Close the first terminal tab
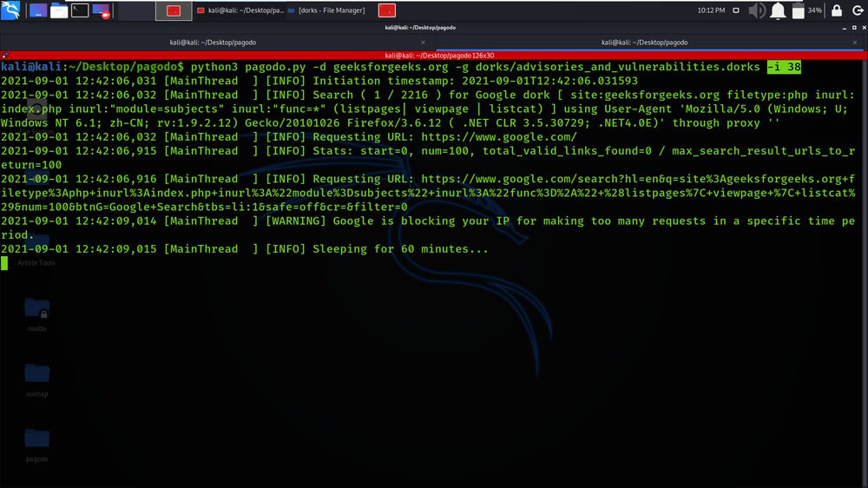The width and height of the screenshot is (868, 488). coord(423,42)
